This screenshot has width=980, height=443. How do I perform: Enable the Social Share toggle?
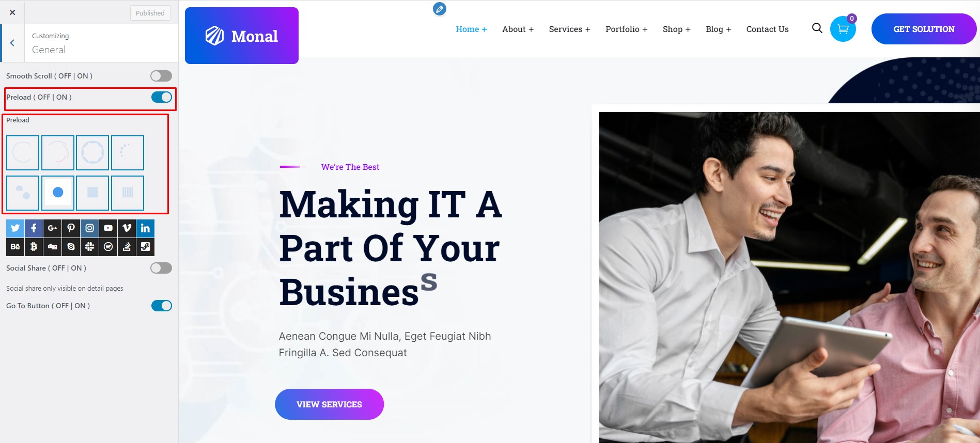161,268
